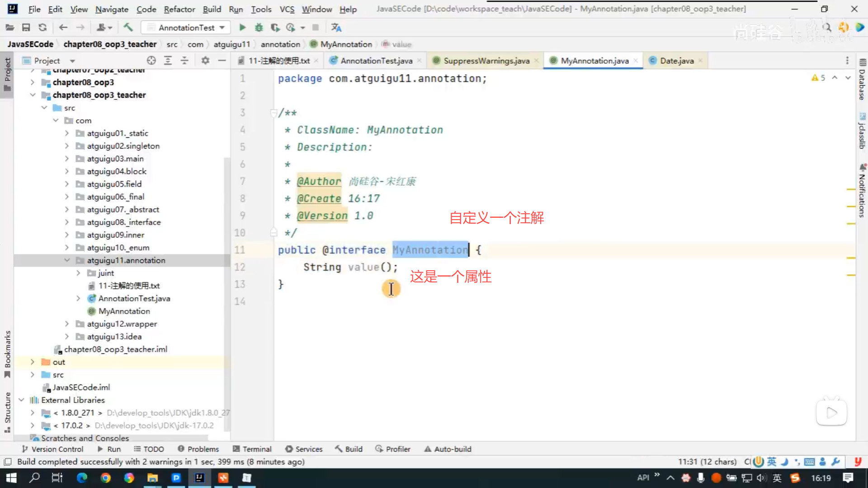Expand the atguigu12.wrapper package
This screenshot has width=868, height=488.
pos(67,324)
